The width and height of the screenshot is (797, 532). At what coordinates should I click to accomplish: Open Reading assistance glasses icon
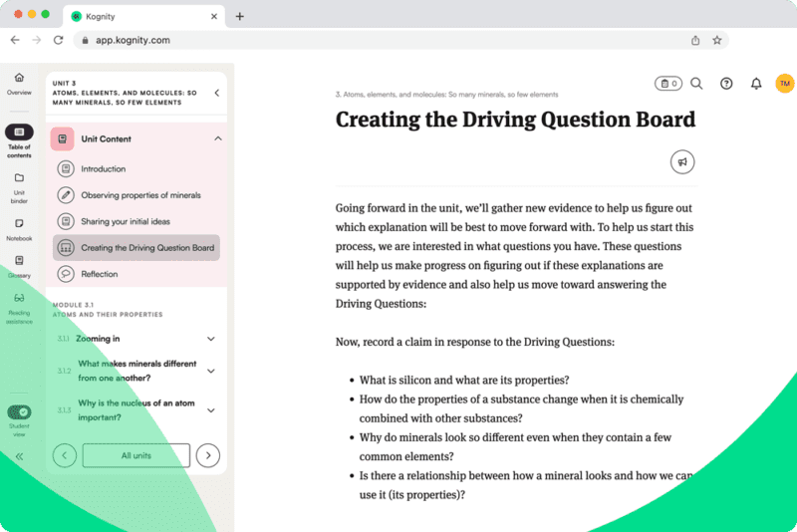tap(19, 298)
